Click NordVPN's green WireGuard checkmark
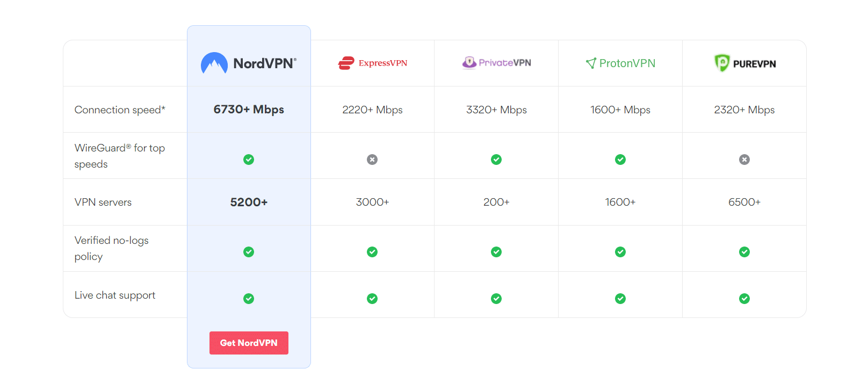Viewport: 868px width, 376px height. click(249, 160)
